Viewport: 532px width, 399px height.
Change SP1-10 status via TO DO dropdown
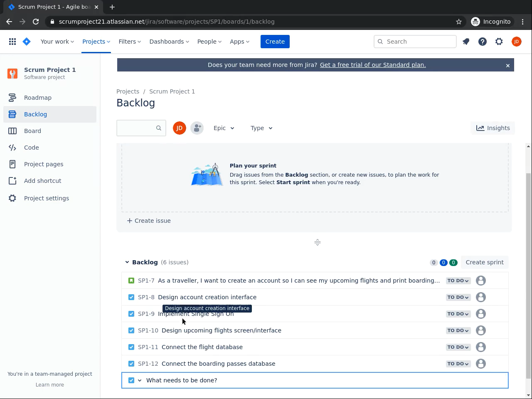tap(458, 330)
